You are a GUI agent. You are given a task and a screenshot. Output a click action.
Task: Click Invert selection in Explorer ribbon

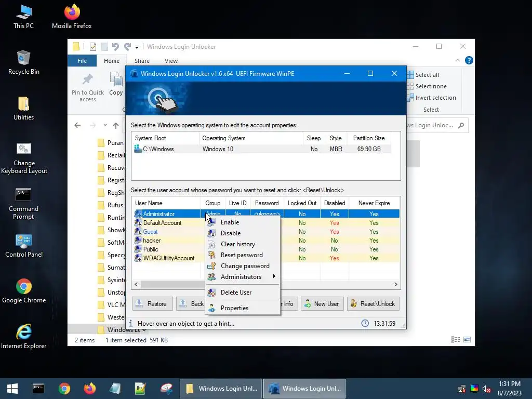point(432,98)
